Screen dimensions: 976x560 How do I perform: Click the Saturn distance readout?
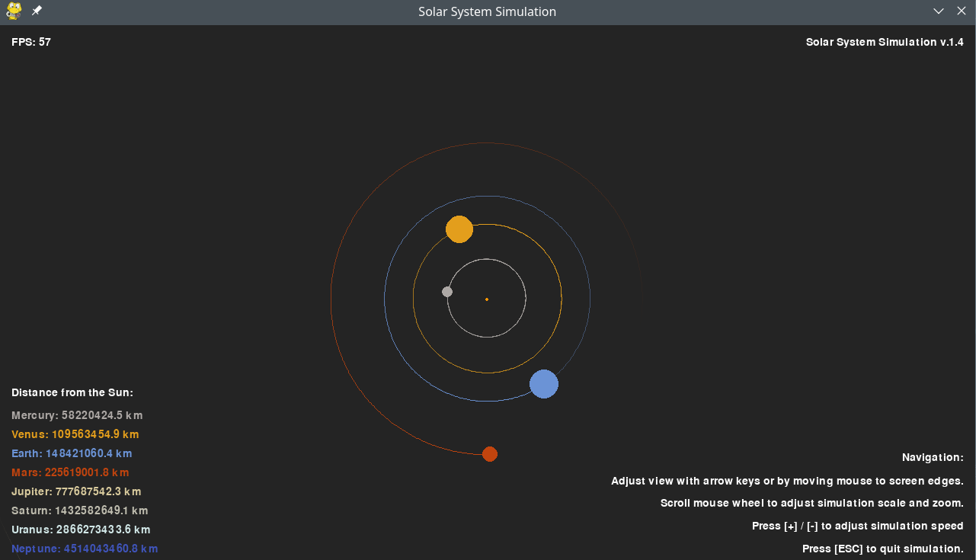tap(80, 510)
